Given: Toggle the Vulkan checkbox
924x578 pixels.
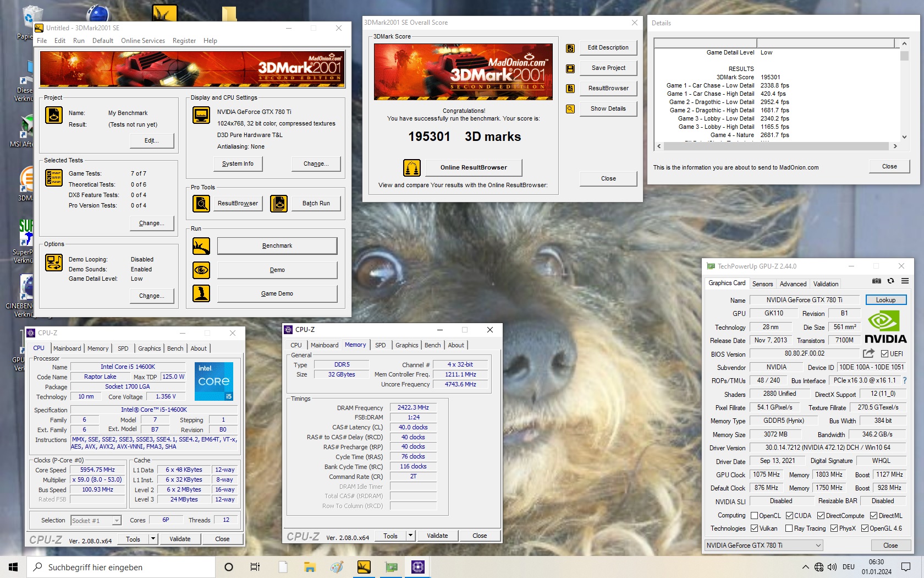Looking at the screenshot, I should 754,528.
